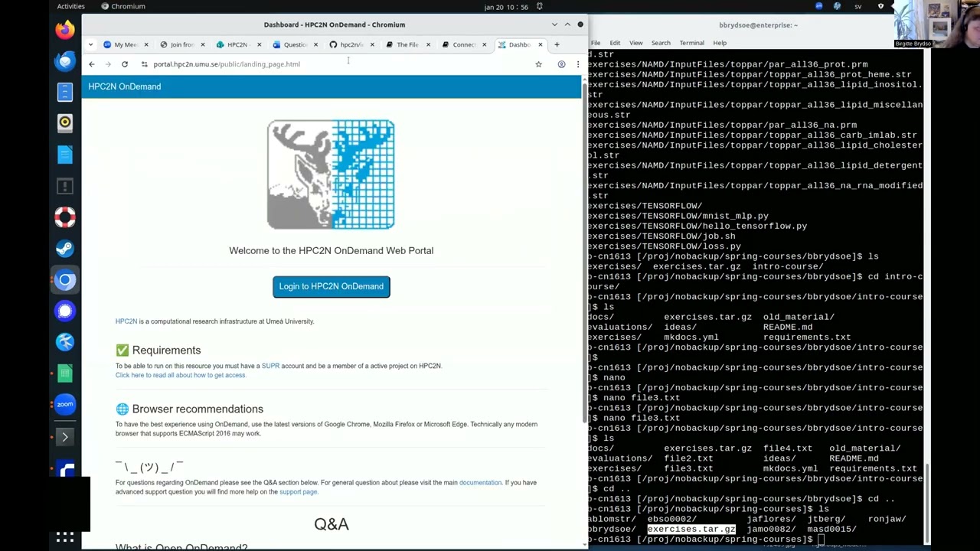The width and height of the screenshot is (980, 551).
Task: Click the browser page vertical scrollbar
Action: pyautogui.click(x=585, y=253)
